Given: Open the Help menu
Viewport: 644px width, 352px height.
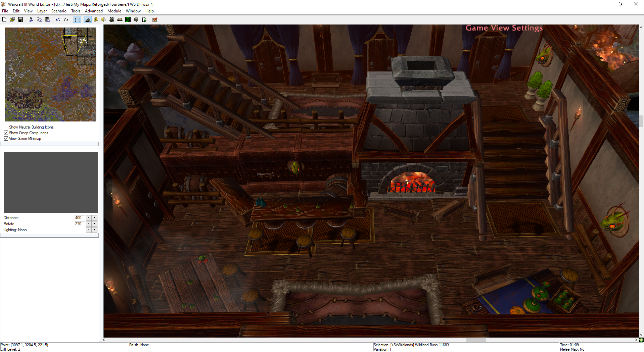Looking at the screenshot, I should click(x=149, y=11).
